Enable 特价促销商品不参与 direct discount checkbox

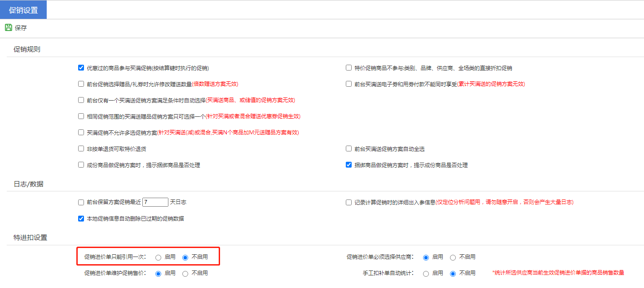pos(348,68)
